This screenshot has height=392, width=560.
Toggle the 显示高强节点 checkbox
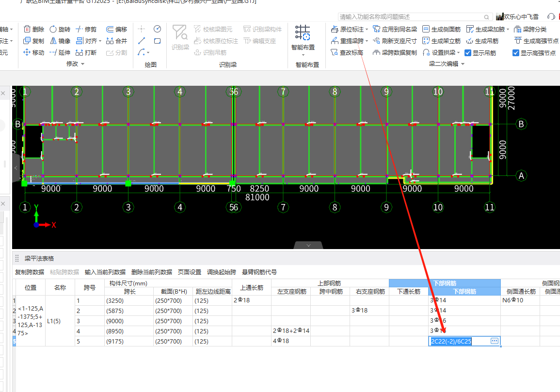click(x=516, y=53)
